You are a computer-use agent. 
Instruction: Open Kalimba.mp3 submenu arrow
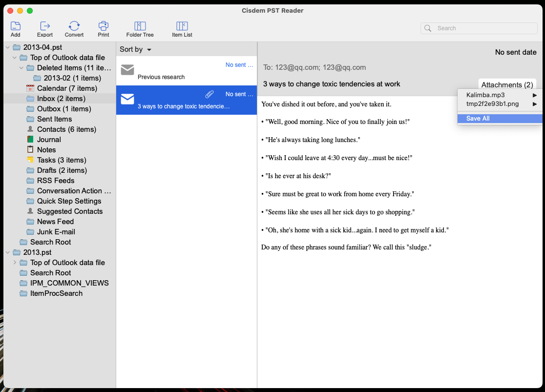tap(535, 95)
